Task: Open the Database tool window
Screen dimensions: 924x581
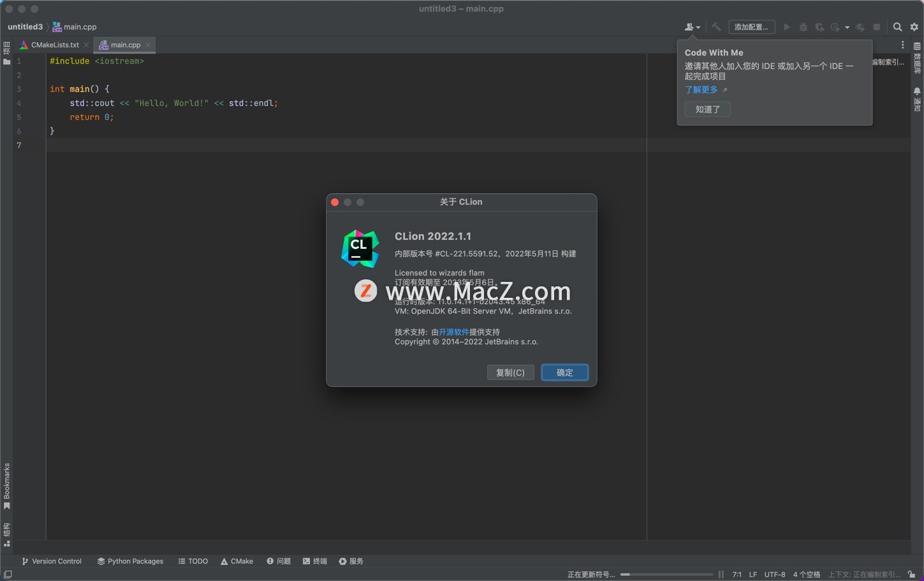Action: (x=917, y=57)
